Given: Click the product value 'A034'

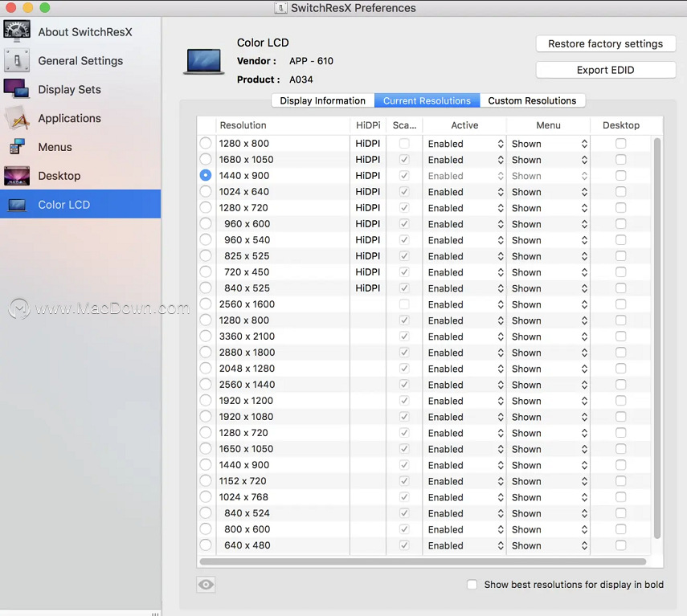Looking at the screenshot, I should pos(301,80).
